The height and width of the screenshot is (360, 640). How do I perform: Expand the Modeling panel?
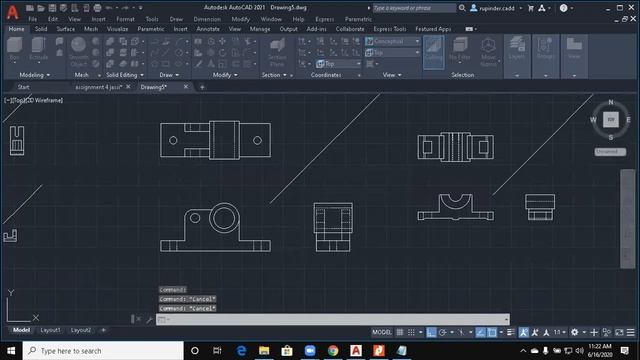click(x=35, y=75)
